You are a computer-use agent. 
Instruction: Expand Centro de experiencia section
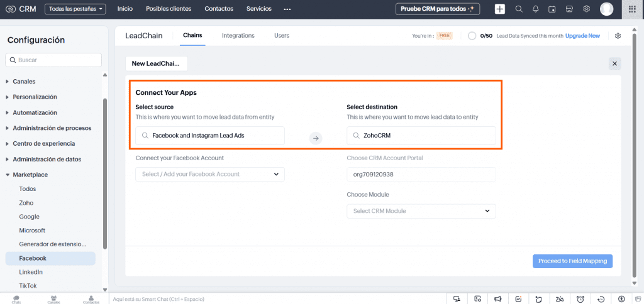(x=43, y=144)
